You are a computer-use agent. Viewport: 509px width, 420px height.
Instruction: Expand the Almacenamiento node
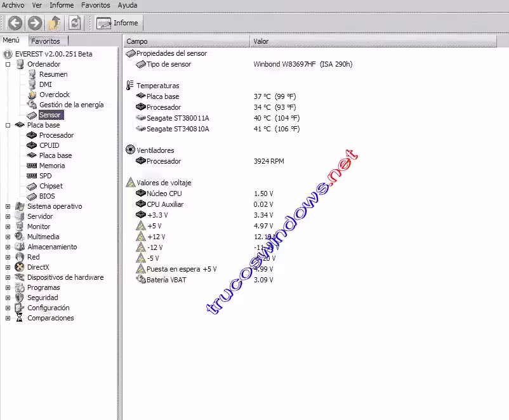click(x=8, y=247)
